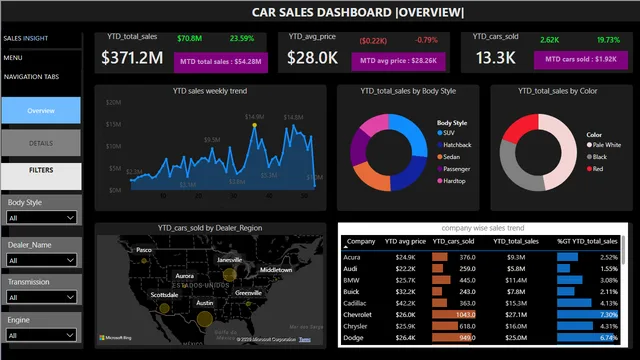This screenshot has width=640, height=360.
Task: Click the Chrysler company name
Action: (x=355, y=326)
